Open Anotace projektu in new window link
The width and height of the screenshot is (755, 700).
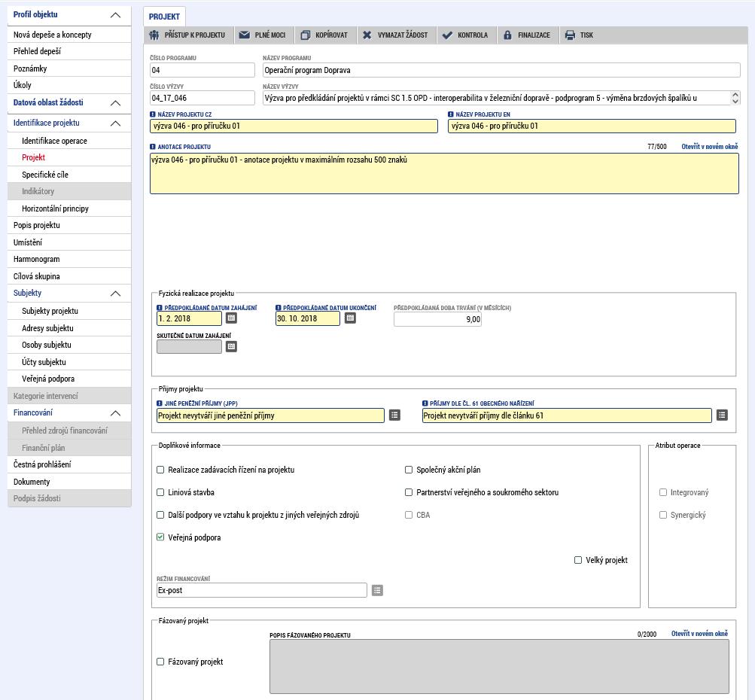point(709,146)
